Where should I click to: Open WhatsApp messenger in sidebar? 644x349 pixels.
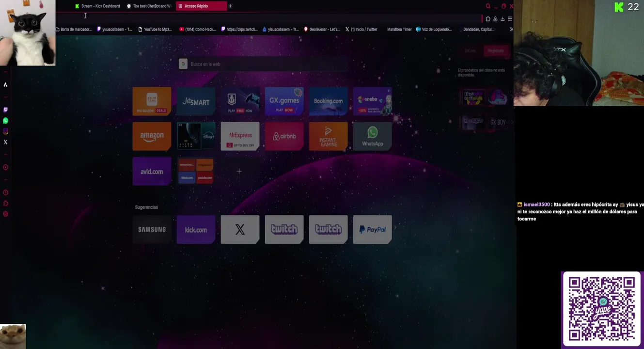(5, 121)
